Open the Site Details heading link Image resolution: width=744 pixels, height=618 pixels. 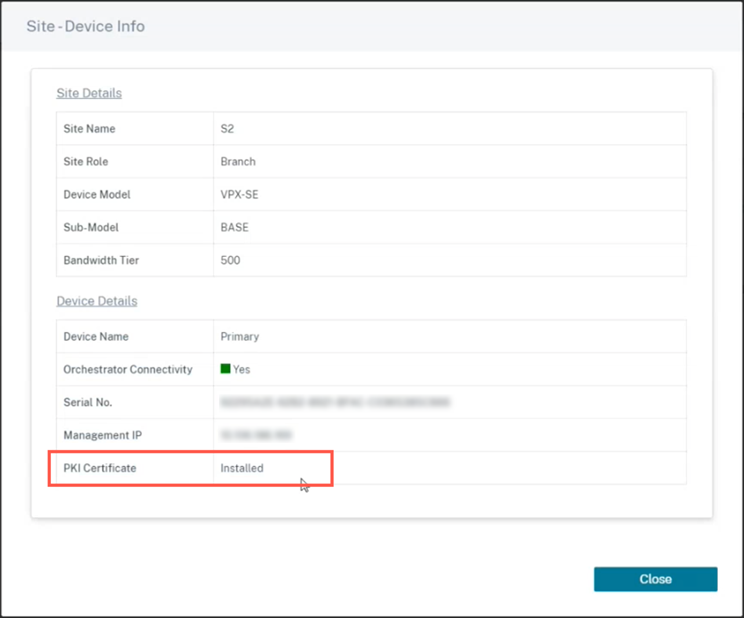(89, 93)
